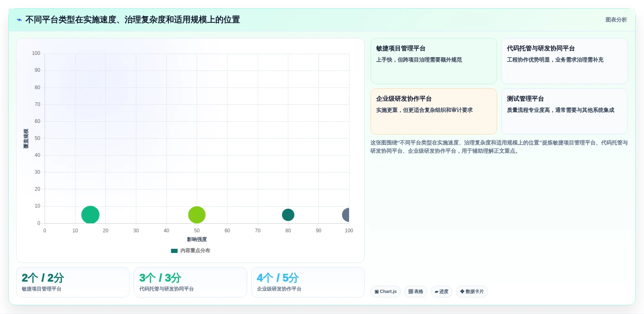Click the 表格 tag
Viewport: 644px width, 314px height.
pyautogui.click(x=416, y=292)
